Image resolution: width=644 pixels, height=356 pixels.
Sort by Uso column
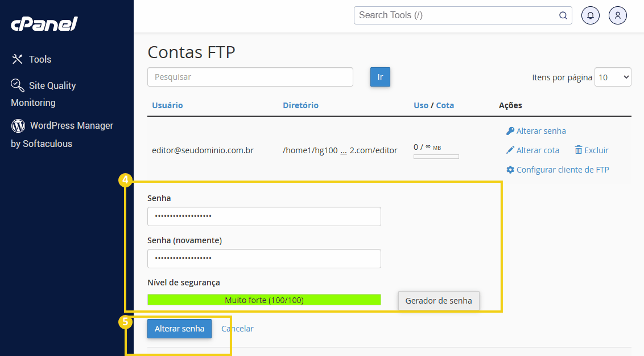click(x=421, y=105)
